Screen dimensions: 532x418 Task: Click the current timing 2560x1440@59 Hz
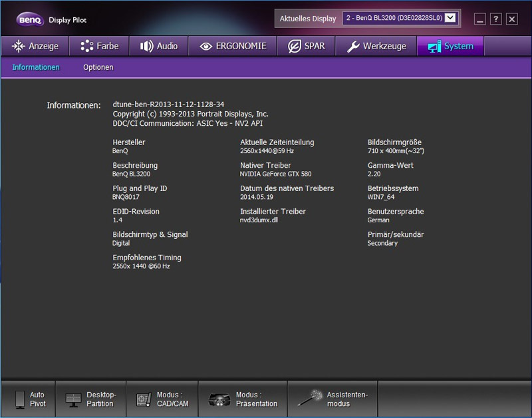pyautogui.click(x=267, y=151)
